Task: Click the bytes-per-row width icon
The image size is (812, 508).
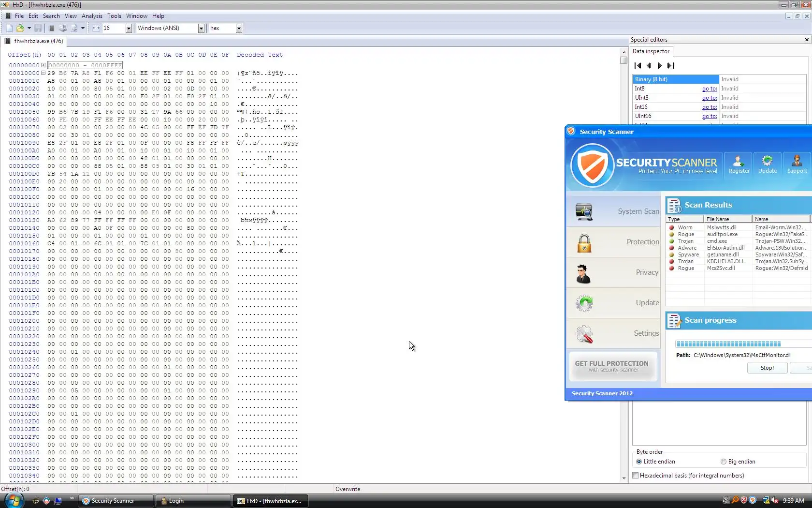Action: (96, 28)
